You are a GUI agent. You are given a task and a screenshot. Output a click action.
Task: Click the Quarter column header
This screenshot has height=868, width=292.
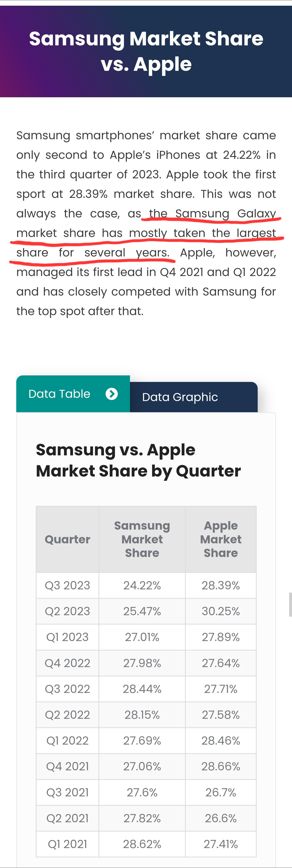67,539
